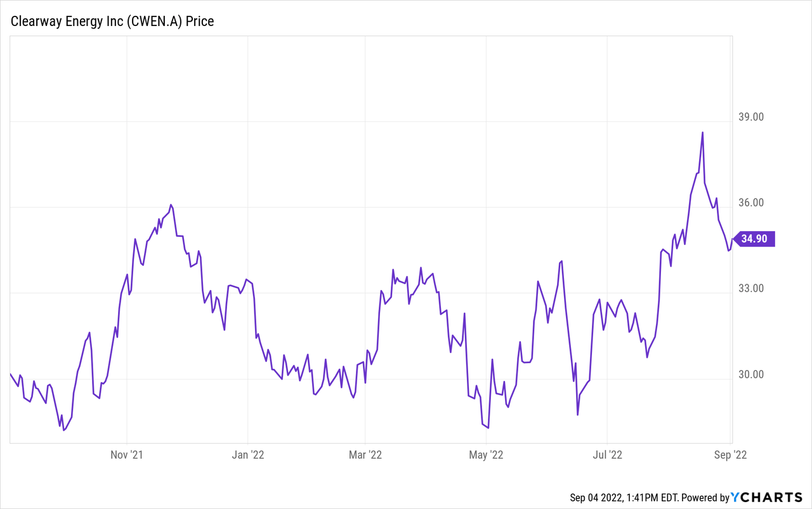Viewport: 812px width, 509px height.
Task: Click the May '22 x-axis label
Action: click(x=486, y=454)
